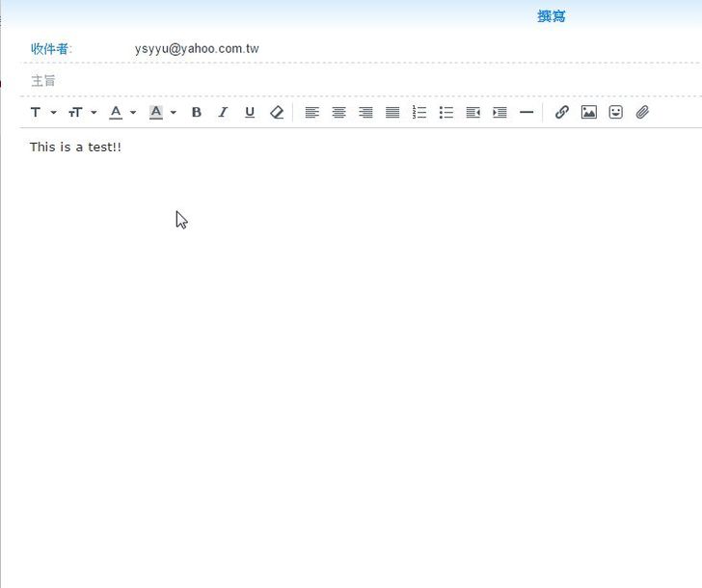Screen dimensions: 702x588
Task: Decrease the paragraph indent
Action: point(472,112)
